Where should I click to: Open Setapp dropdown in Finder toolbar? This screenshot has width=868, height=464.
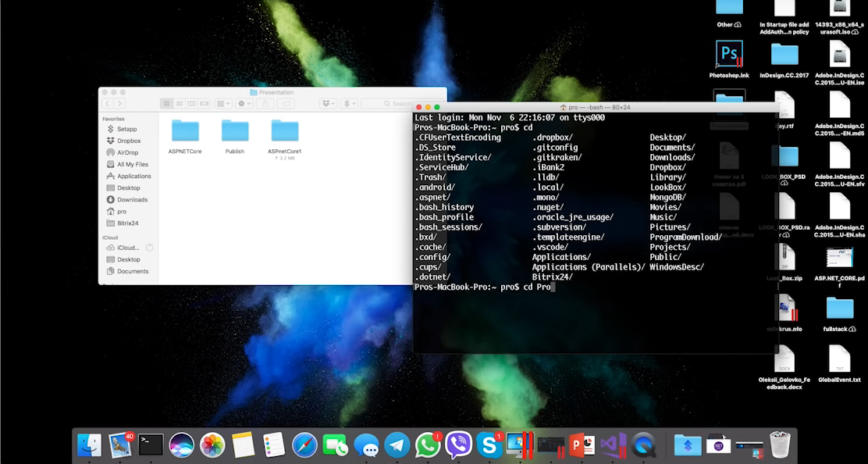[349, 104]
